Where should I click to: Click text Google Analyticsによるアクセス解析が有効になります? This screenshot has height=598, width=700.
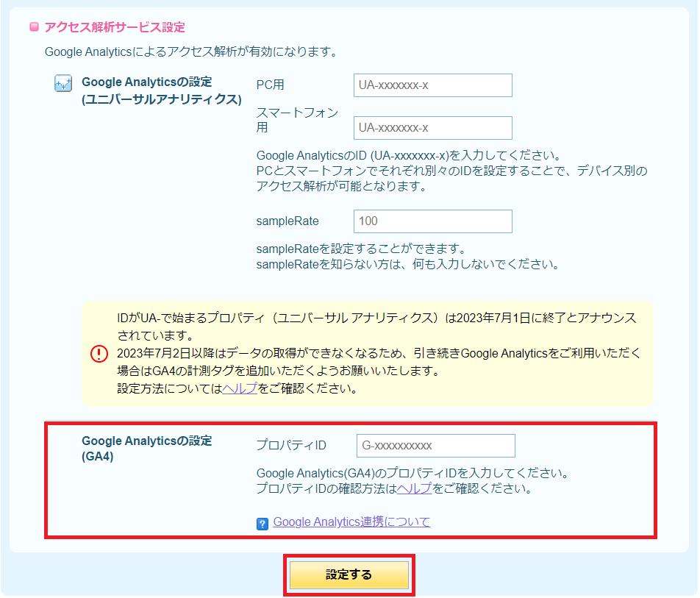[191, 51]
